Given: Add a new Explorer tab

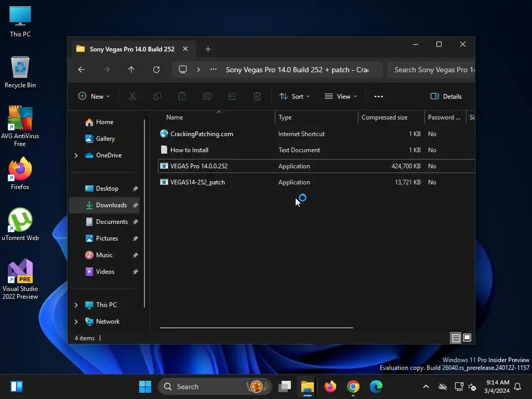Looking at the screenshot, I should point(208,49).
